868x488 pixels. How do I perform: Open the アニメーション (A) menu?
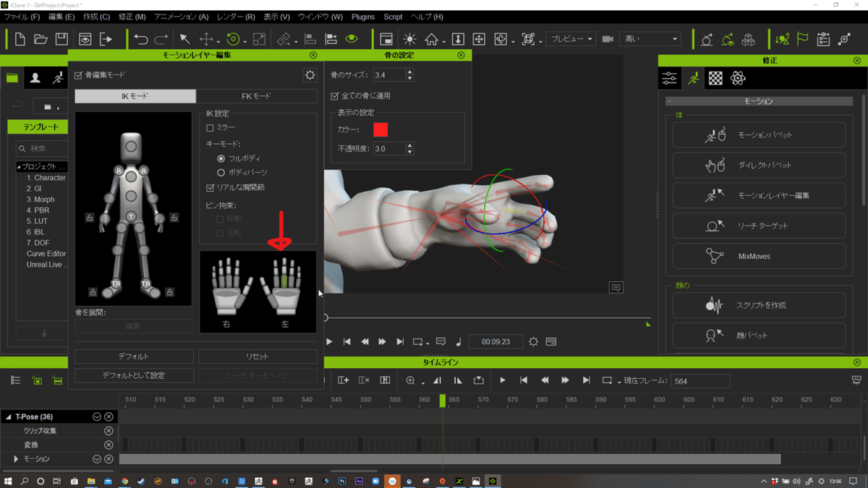pos(182,16)
